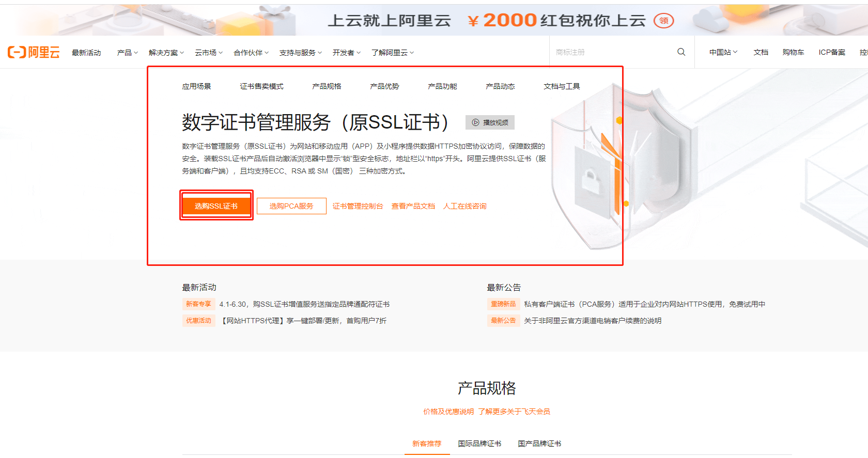Click the top banner 上云就上阿里云 promotion

[x=434, y=20]
